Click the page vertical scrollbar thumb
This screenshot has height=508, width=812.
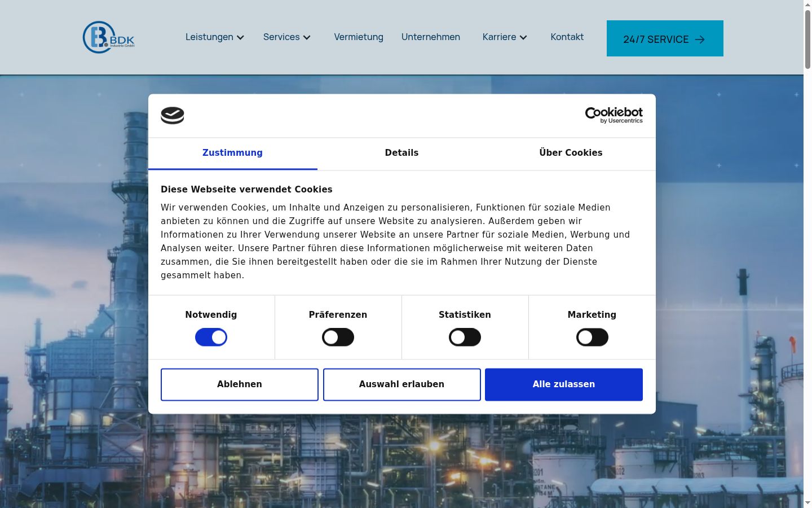(807, 40)
